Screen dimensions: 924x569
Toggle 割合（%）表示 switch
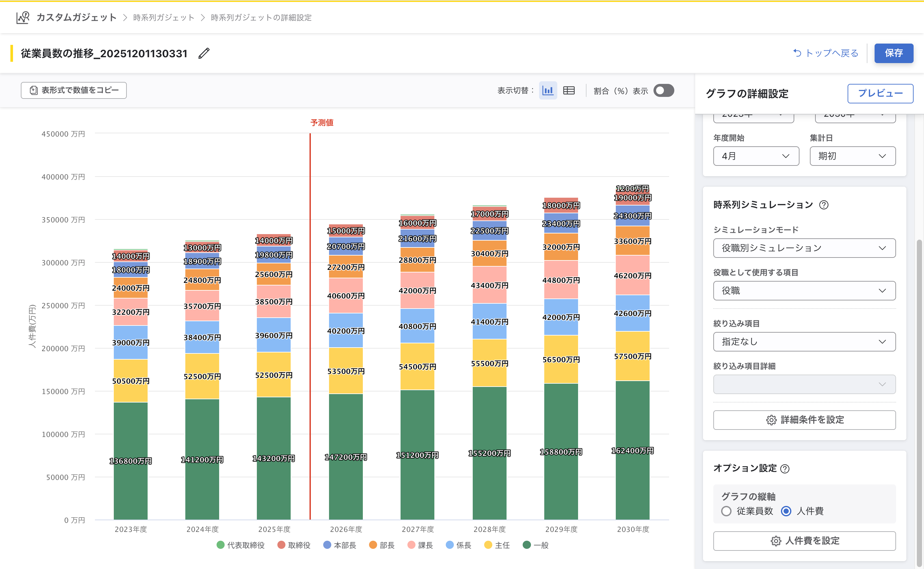click(664, 90)
